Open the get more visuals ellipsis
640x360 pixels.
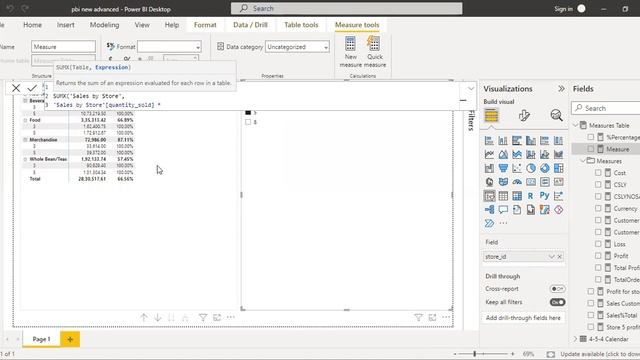[503, 223]
